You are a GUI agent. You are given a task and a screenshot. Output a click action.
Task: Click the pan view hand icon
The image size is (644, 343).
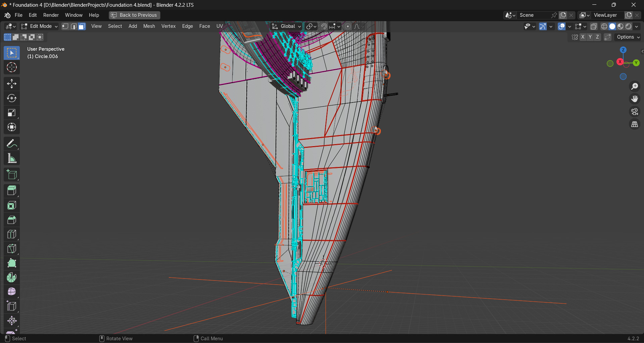click(635, 99)
